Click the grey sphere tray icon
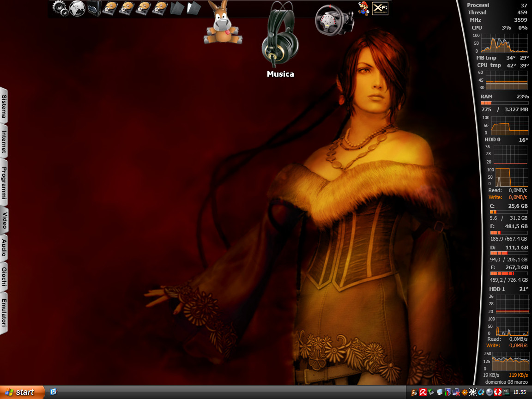The height and width of the screenshot is (399, 532). 490,392
